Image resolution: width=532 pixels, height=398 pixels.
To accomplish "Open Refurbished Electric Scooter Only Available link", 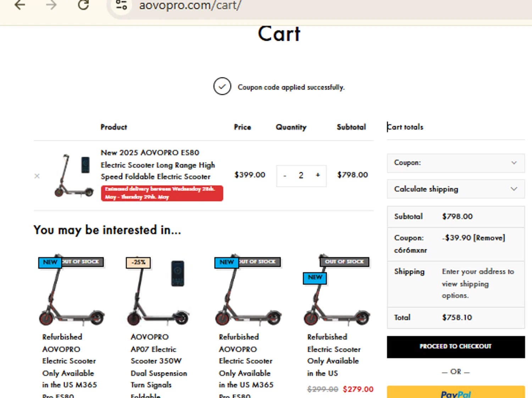I will 333,355.
